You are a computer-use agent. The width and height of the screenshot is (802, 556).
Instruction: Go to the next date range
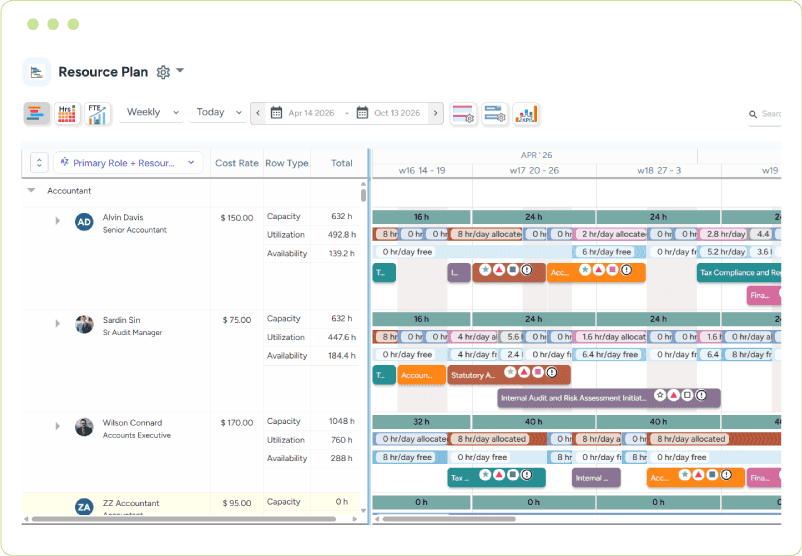435,113
